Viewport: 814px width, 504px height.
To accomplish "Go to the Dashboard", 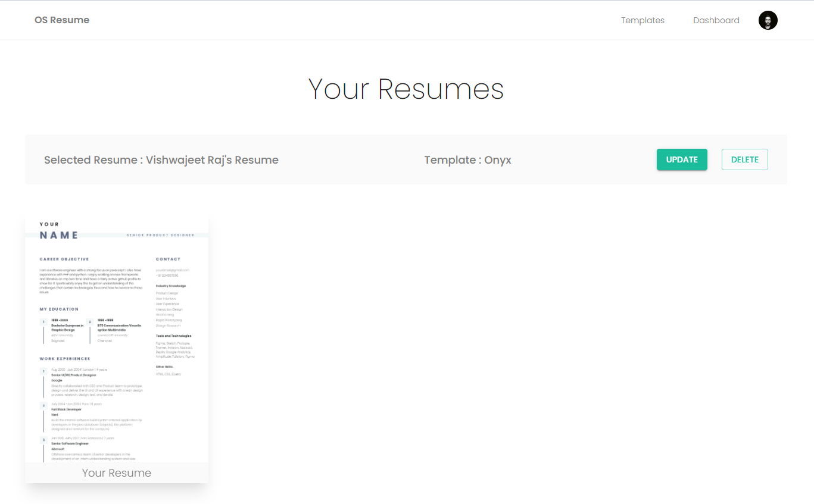I will point(716,20).
